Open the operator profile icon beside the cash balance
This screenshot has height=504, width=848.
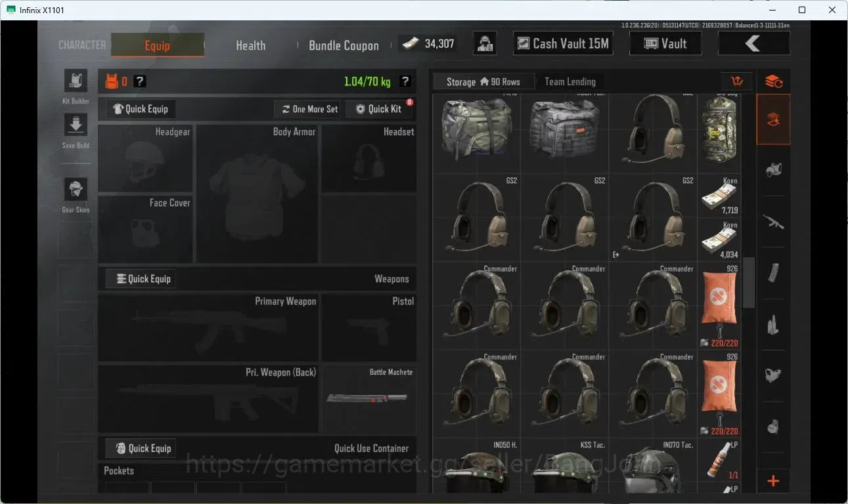point(485,44)
